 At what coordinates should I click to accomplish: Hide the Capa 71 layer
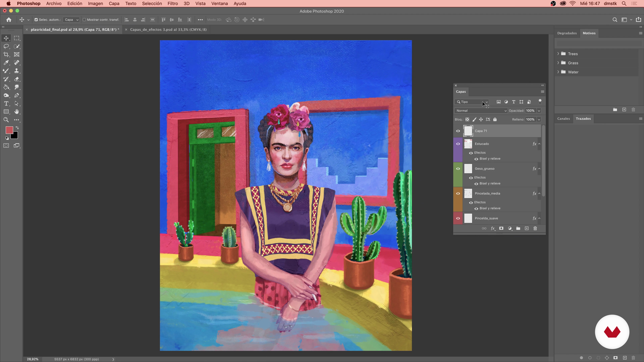[x=458, y=131]
